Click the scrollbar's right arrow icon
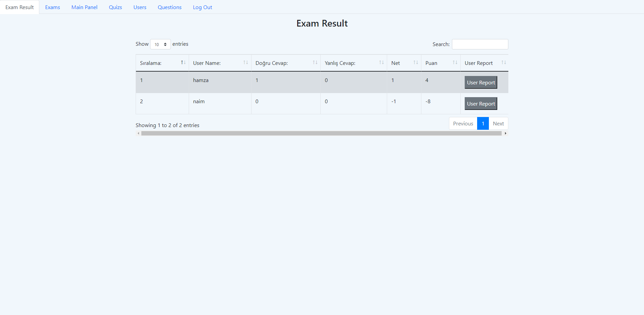This screenshot has height=315, width=644. 505,133
